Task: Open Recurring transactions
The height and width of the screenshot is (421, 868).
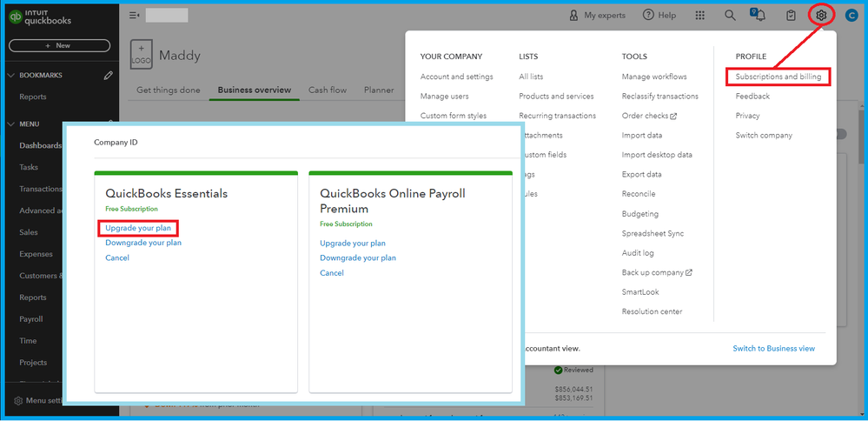Action: click(x=558, y=116)
